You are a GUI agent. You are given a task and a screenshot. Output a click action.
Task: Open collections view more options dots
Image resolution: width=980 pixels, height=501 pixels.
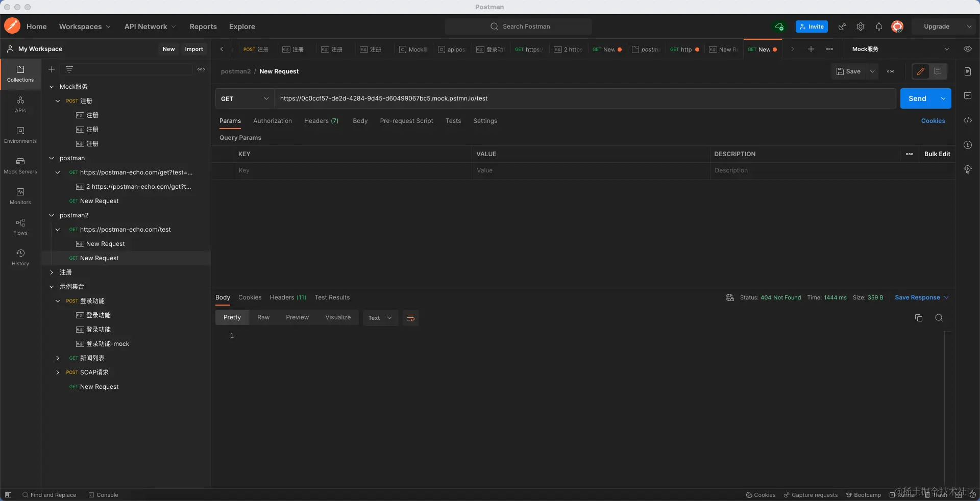click(201, 69)
